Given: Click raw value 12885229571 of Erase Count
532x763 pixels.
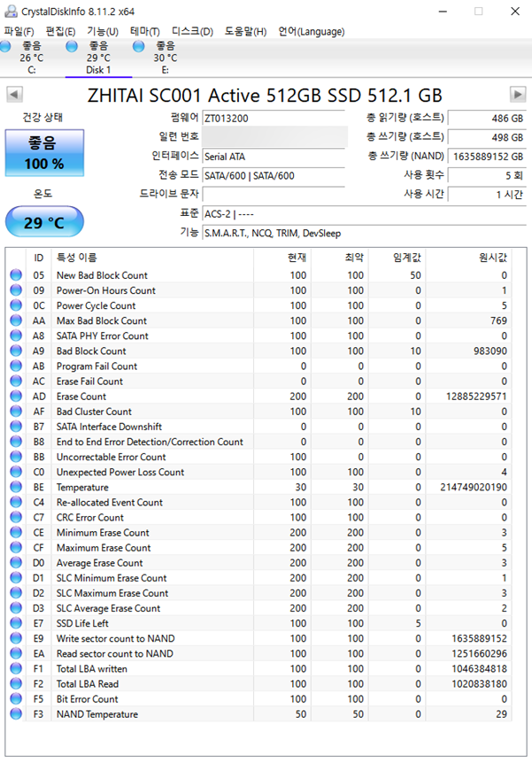Looking at the screenshot, I should click(476, 396).
